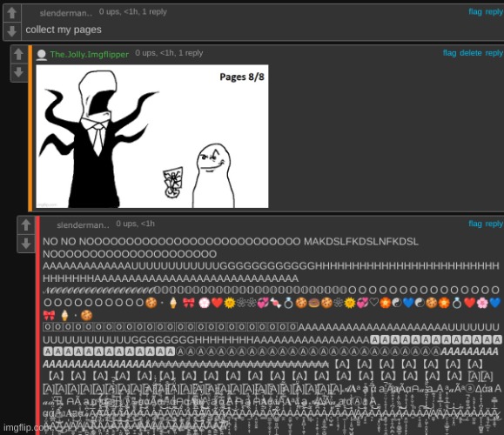This screenshot has height=435, width=504.
Task: Open slenderman.. profile on bottom reply
Action: (83, 224)
